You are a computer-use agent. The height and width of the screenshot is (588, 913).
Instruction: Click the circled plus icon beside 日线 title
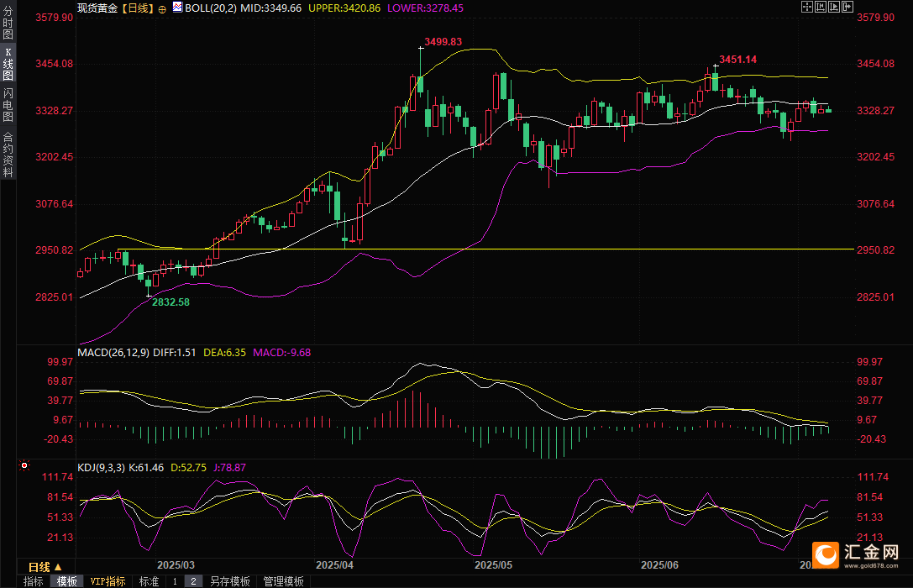click(162, 8)
